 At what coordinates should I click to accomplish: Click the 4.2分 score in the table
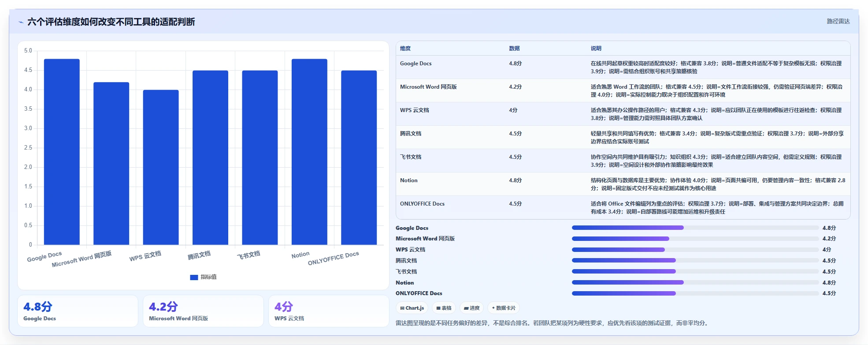(515, 87)
